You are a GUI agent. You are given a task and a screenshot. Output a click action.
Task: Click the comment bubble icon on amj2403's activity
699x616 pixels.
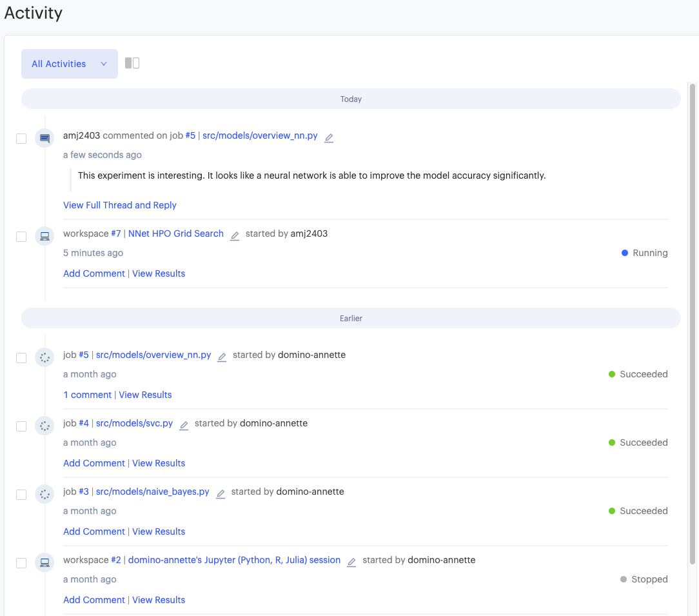44,138
